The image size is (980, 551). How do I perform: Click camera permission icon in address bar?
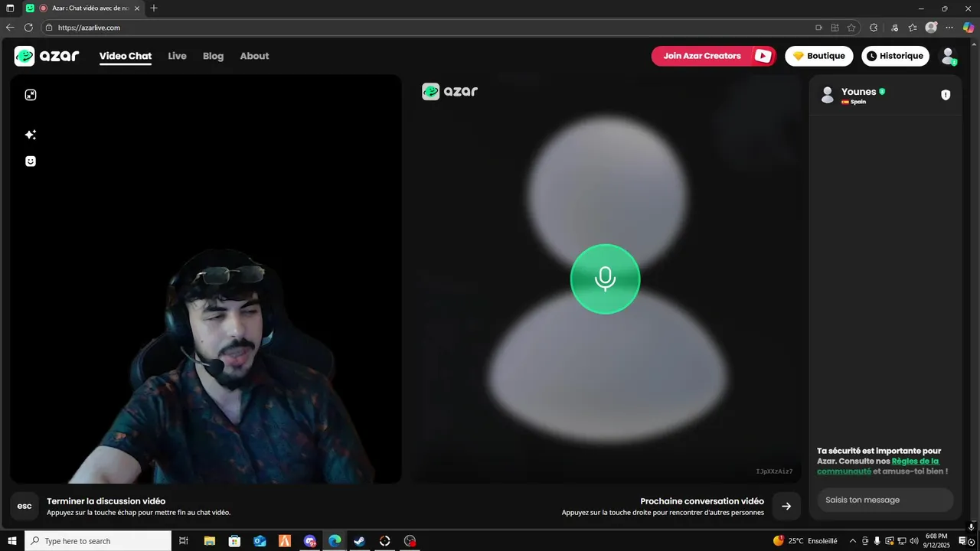coord(818,28)
